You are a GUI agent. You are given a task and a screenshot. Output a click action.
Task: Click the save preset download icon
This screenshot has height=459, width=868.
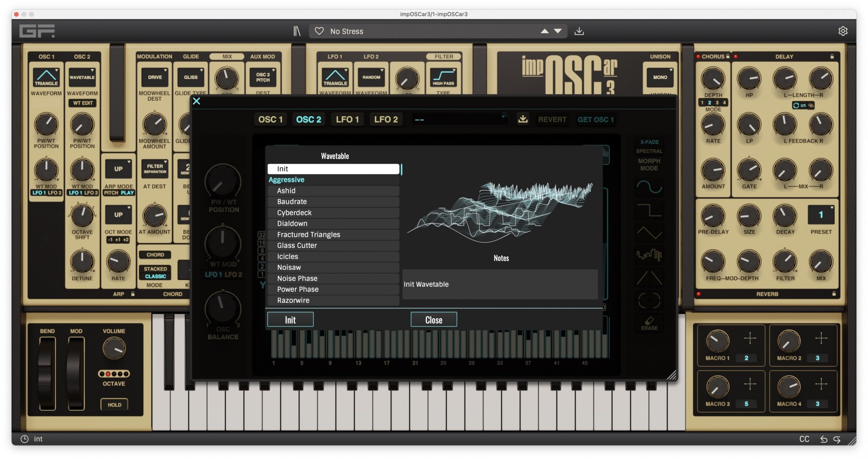tap(579, 31)
